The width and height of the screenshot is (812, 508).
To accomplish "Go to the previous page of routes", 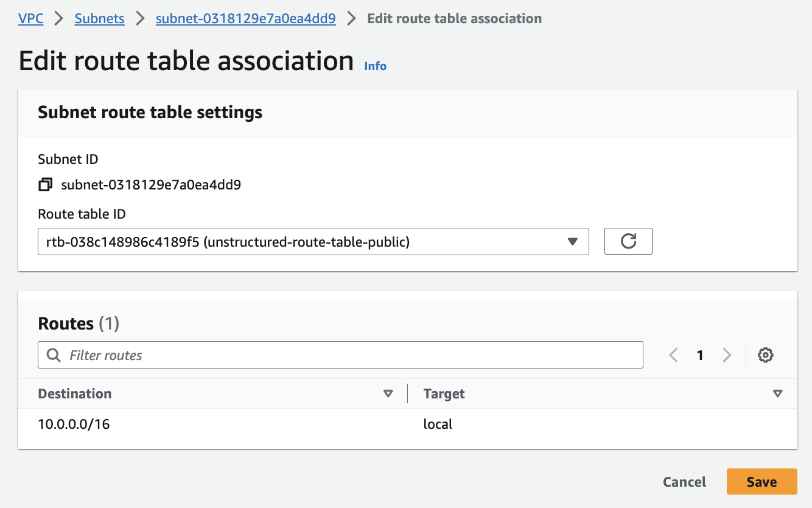I will 673,355.
